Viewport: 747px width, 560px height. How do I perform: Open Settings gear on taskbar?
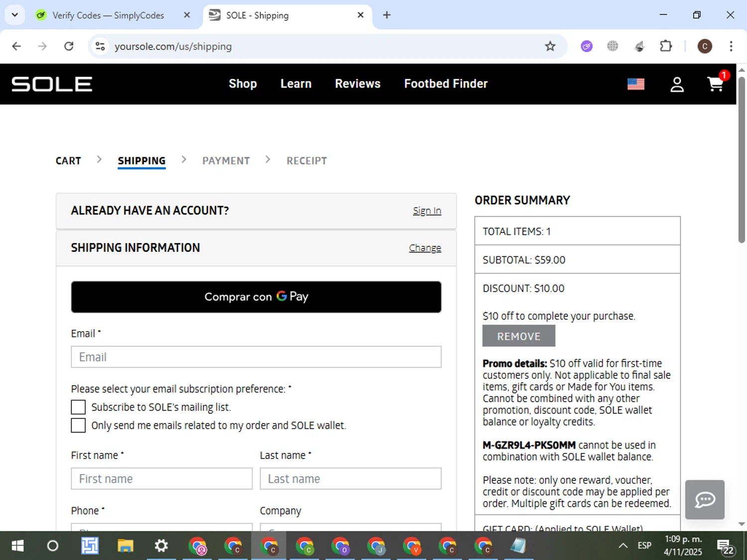click(161, 546)
